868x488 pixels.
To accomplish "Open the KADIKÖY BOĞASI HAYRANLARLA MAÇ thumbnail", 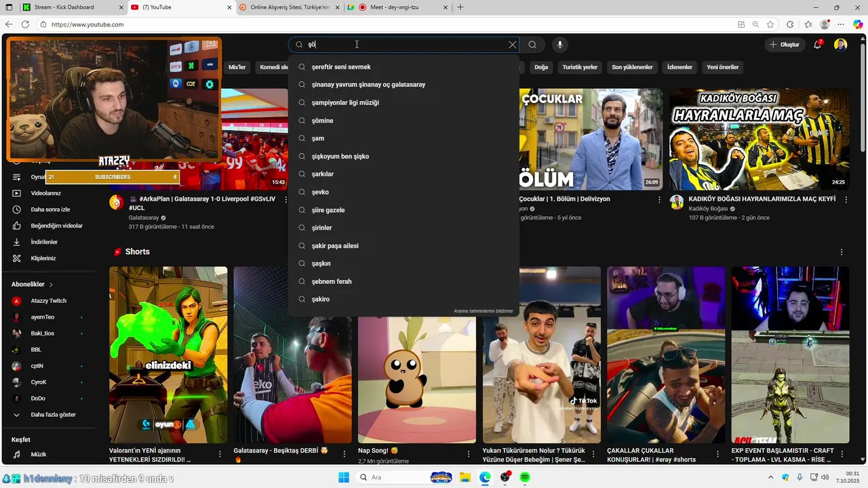I will [759, 140].
